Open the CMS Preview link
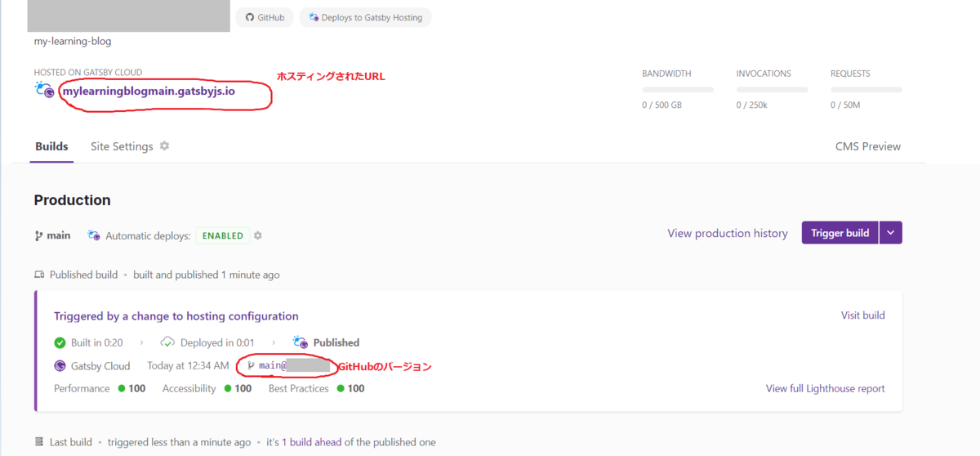Screen dimensions: 980x456 tap(868, 146)
